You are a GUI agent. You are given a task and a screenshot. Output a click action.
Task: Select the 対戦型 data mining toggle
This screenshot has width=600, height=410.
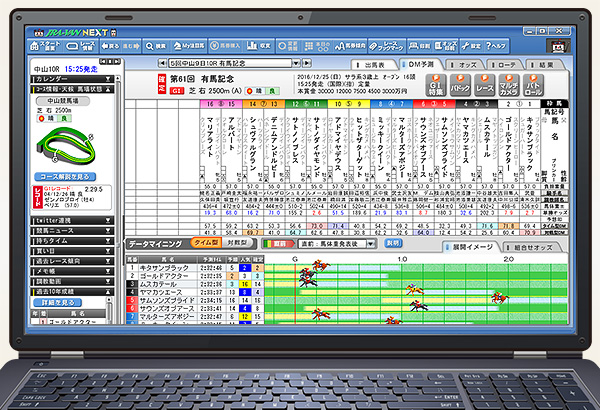pos(239,242)
